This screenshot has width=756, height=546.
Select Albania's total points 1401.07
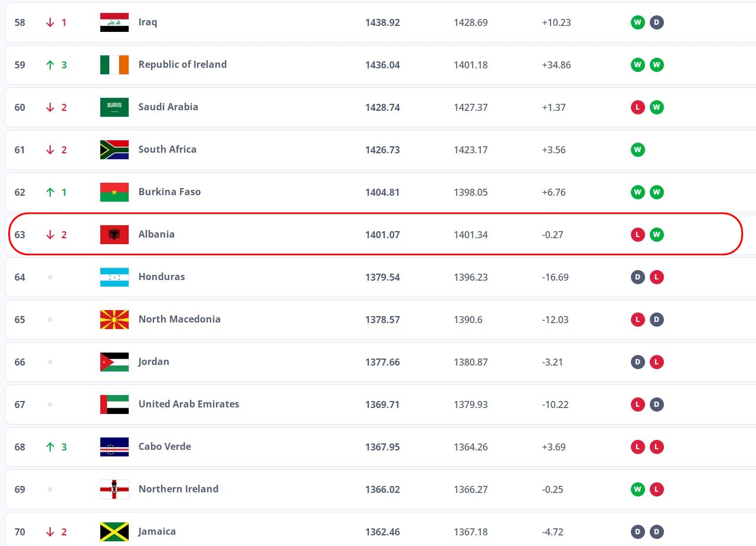click(382, 235)
